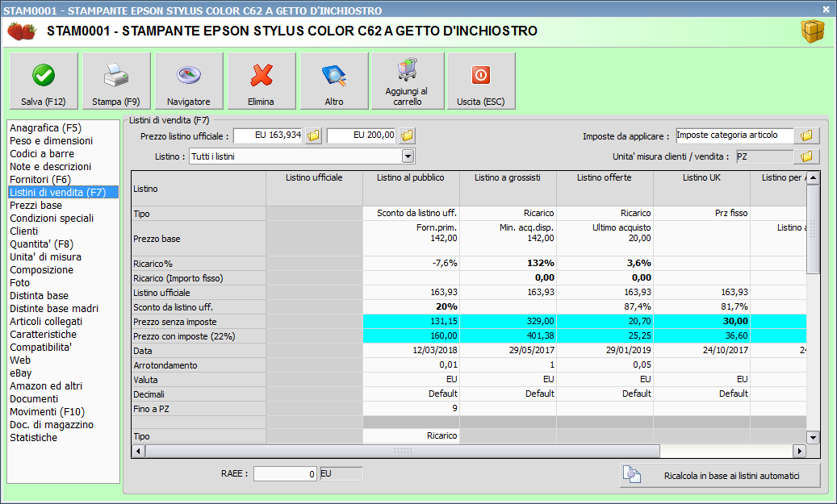Click the horizontal scrollbar right arrow
This screenshot has height=504, width=837.
799,452
